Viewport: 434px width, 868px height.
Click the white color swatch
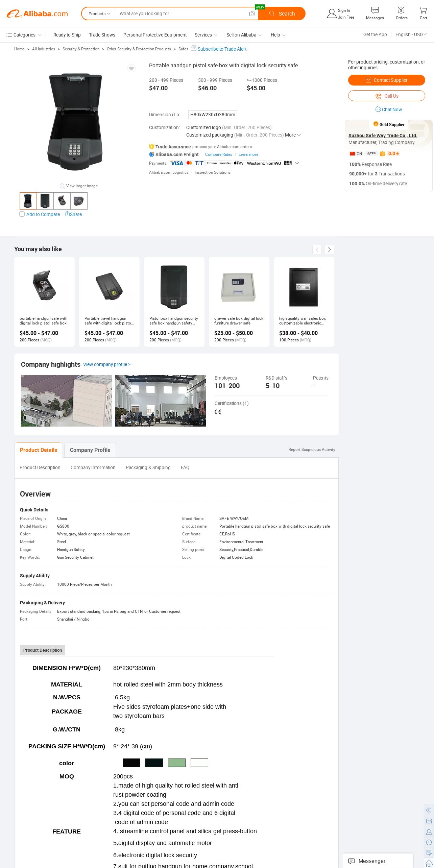pyautogui.click(x=199, y=763)
